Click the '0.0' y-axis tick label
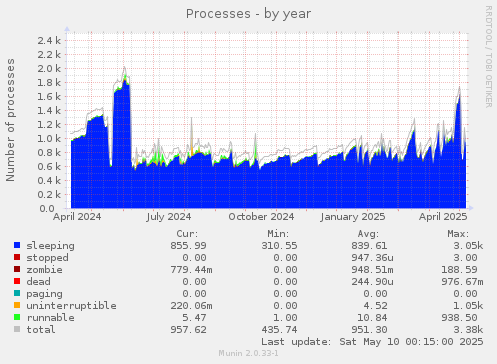 click(x=47, y=208)
